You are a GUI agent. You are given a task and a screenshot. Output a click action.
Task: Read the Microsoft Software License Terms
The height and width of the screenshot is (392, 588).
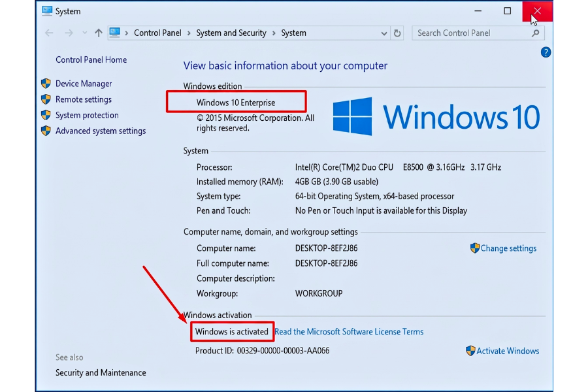[349, 332]
